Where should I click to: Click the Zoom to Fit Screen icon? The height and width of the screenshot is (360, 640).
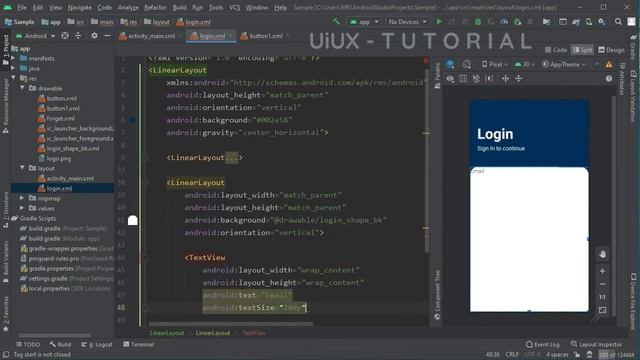602,310
